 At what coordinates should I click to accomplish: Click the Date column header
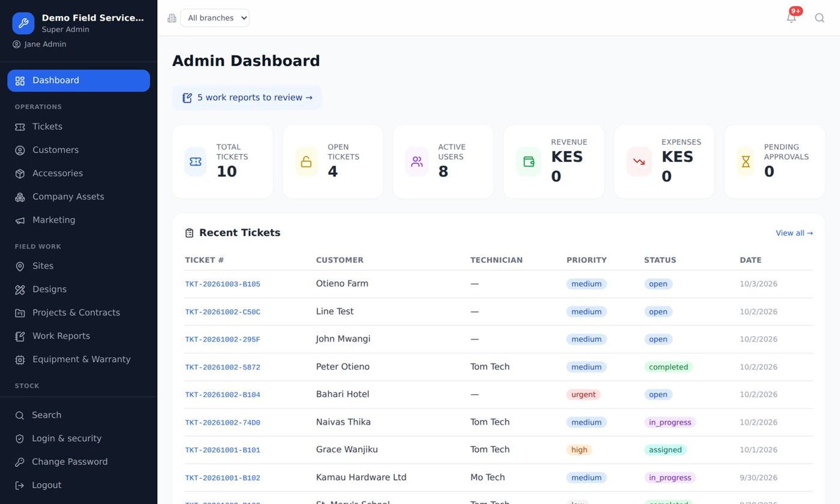coord(751,260)
